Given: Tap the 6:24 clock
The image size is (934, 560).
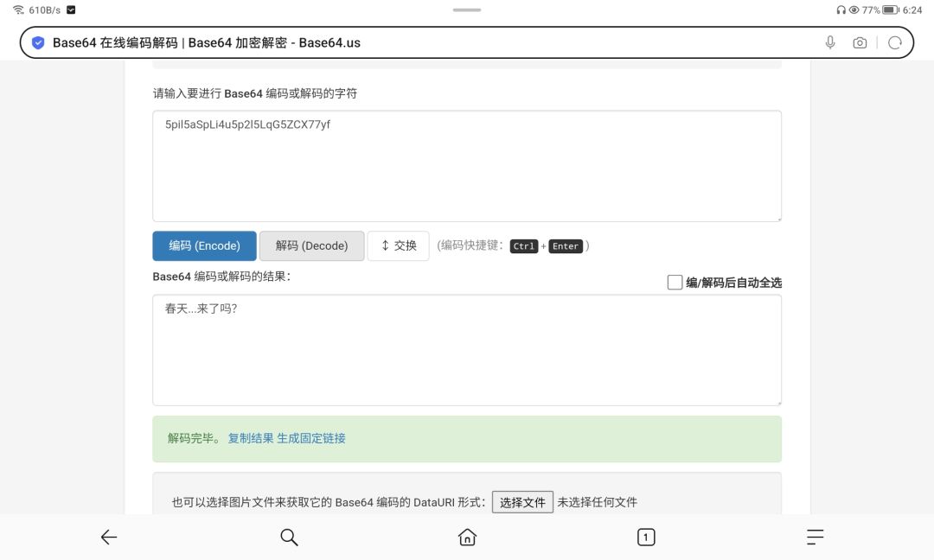Looking at the screenshot, I should (x=912, y=10).
